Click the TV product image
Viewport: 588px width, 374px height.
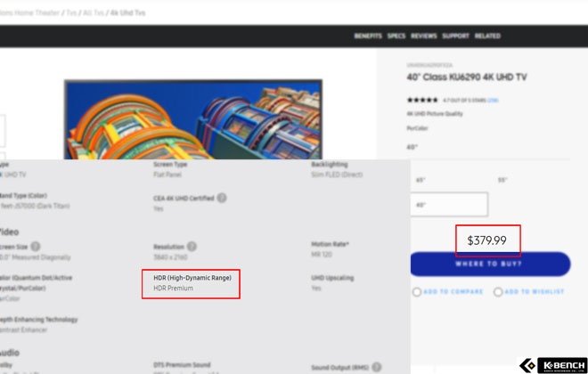coord(193,119)
